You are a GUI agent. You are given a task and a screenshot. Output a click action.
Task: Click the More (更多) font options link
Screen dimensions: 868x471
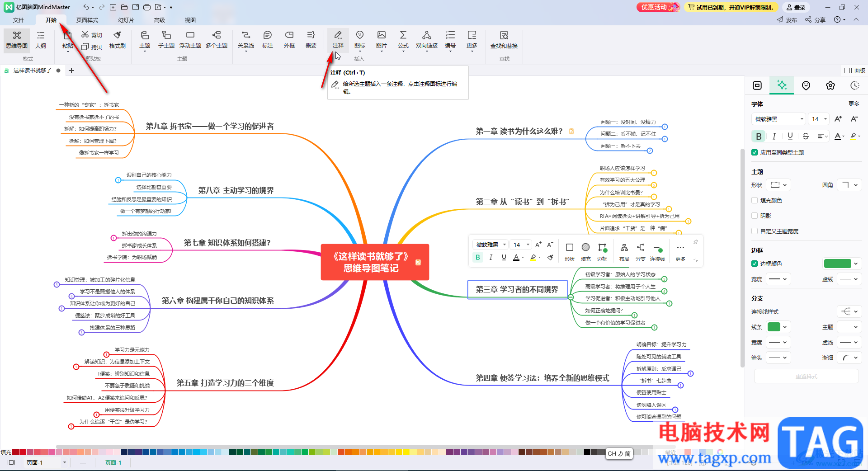854,104
